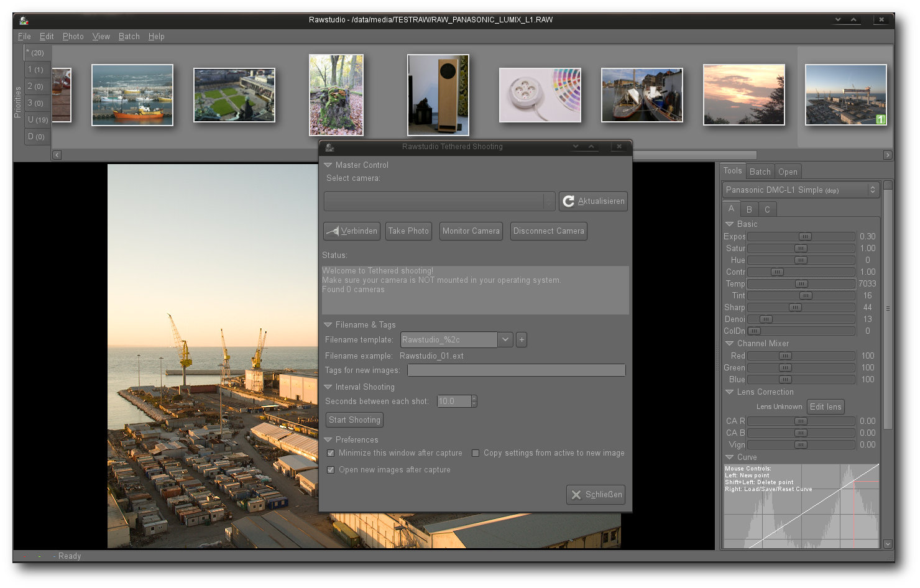Click the Tags for new images field
Image resolution: width=920 pixels, height=588 pixels.
point(516,370)
